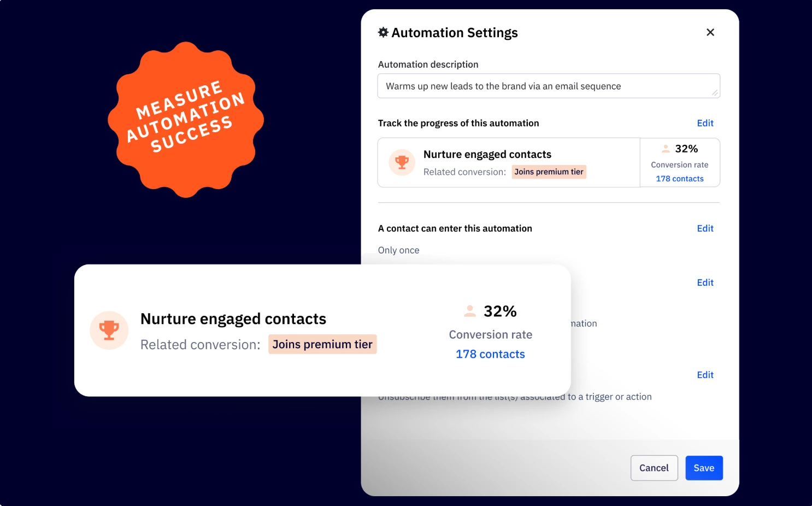This screenshot has height=506, width=812.
Task: Edit the Track the progress of this automation section
Action: click(705, 123)
